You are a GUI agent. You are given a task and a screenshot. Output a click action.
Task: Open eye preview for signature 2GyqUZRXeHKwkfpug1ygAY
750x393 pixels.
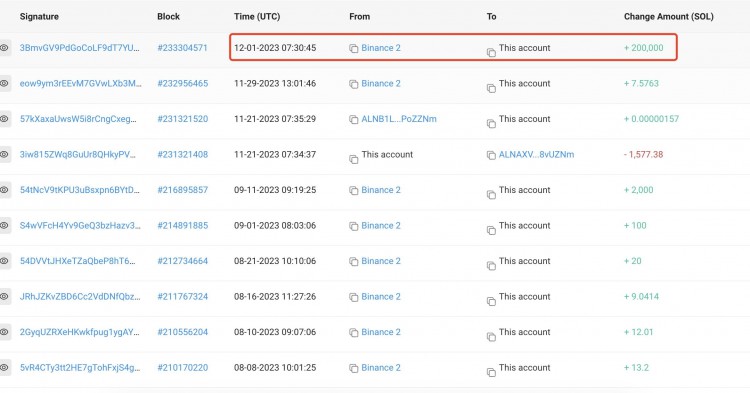tap(4, 332)
